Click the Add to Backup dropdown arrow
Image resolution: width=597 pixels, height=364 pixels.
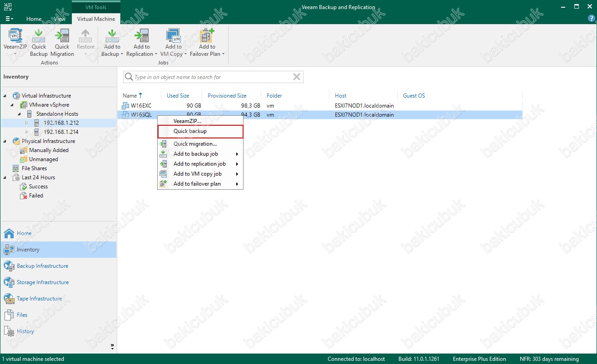tap(122, 54)
